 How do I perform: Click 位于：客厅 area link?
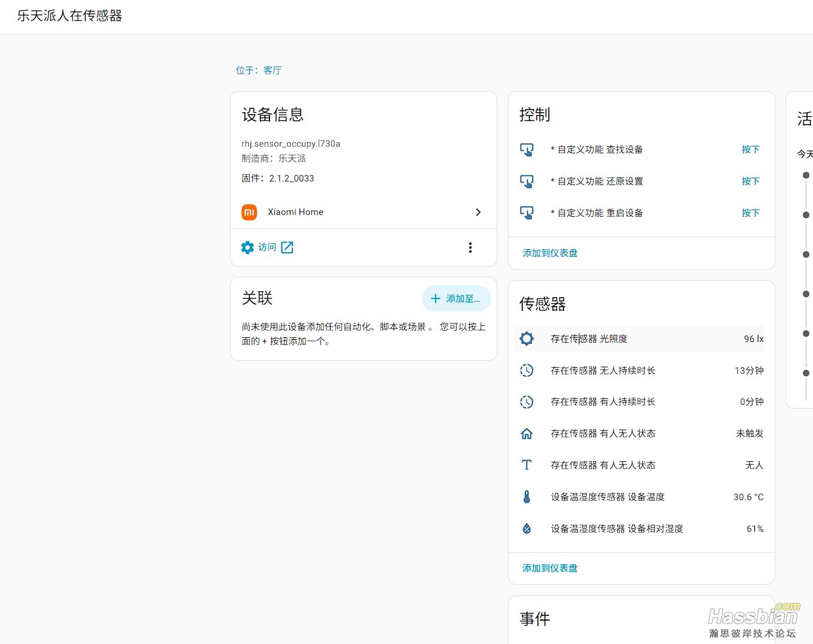259,70
